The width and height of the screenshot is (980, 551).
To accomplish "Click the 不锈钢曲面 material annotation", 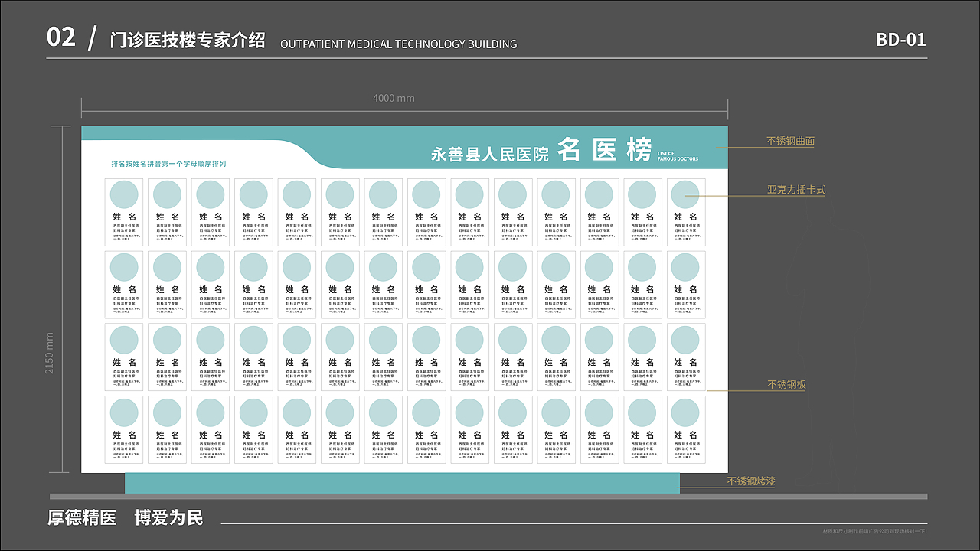I will (789, 141).
